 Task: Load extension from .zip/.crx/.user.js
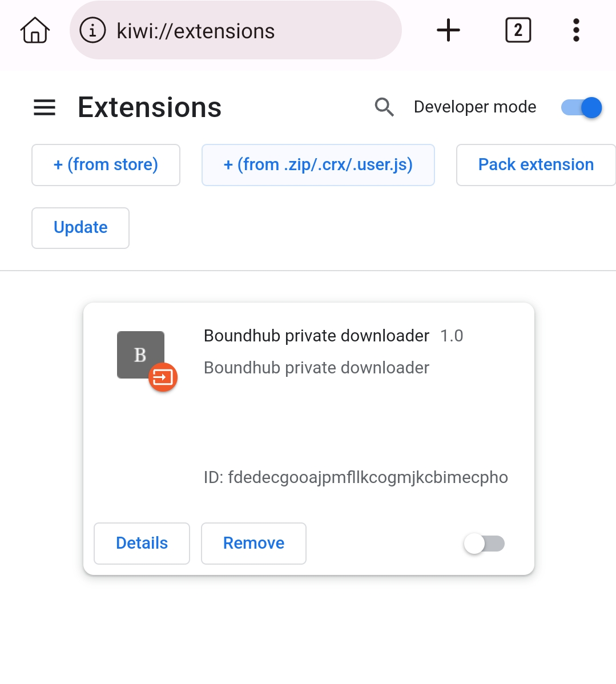pos(318,165)
